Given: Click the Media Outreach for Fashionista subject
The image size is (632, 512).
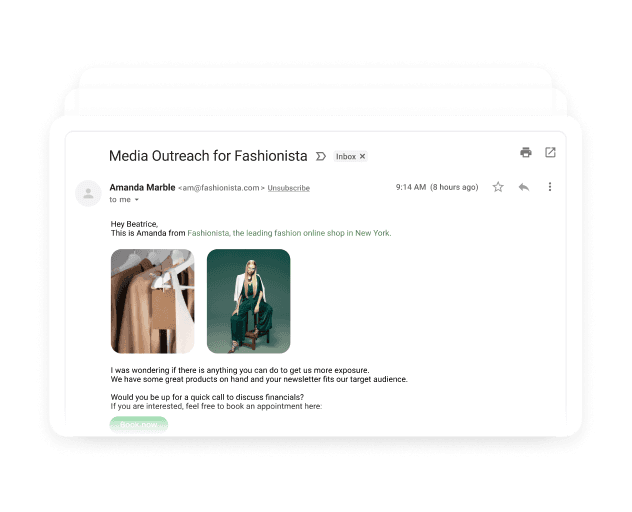Looking at the screenshot, I should point(208,156).
